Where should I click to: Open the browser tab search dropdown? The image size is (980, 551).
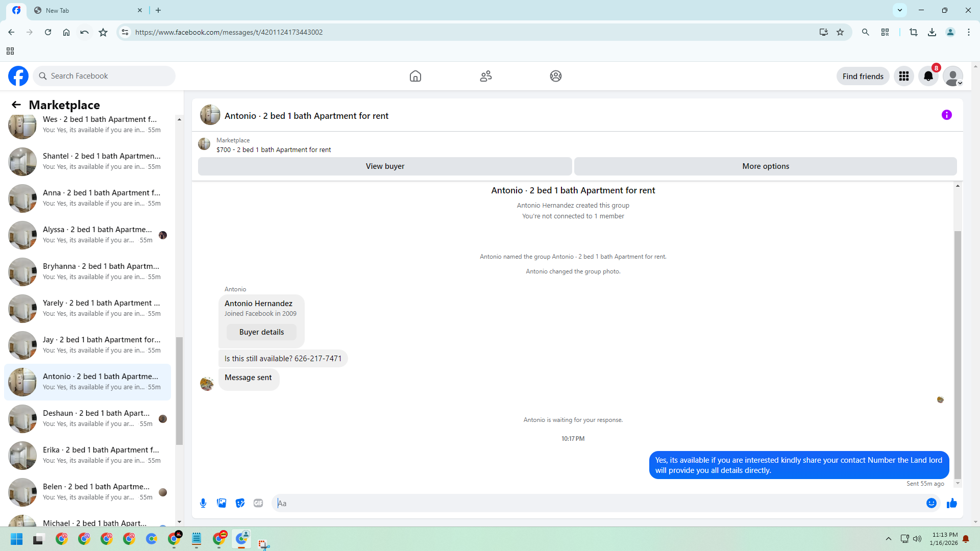click(899, 10)
